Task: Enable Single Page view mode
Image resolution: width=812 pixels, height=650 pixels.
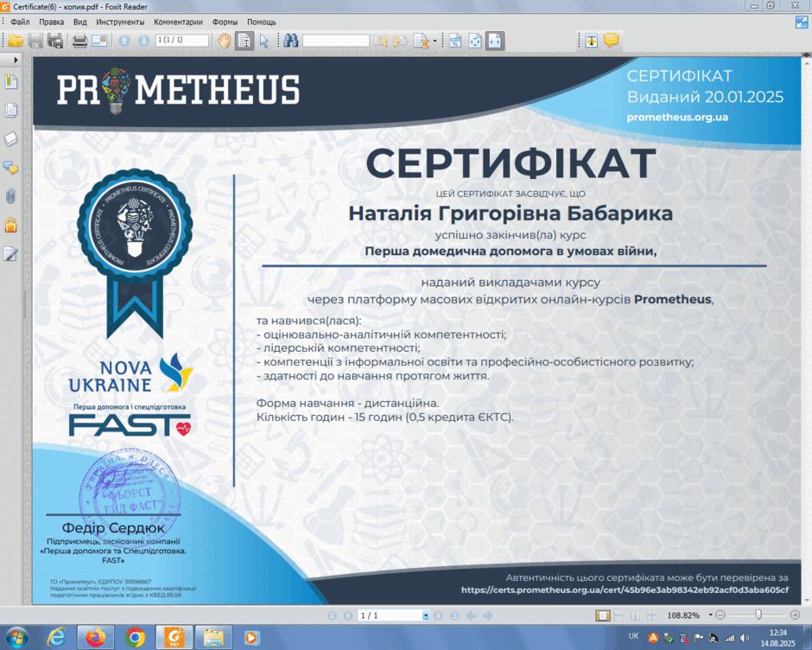Action: tap(602, 615)
